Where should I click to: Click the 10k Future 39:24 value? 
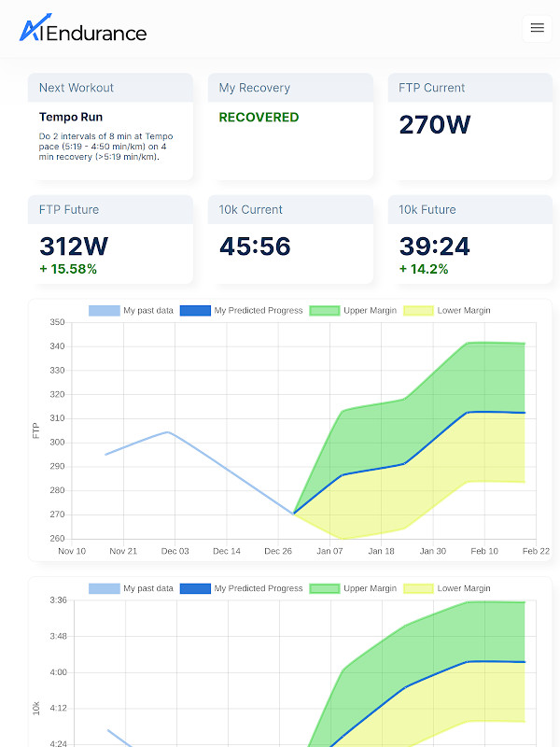[434, 247]
